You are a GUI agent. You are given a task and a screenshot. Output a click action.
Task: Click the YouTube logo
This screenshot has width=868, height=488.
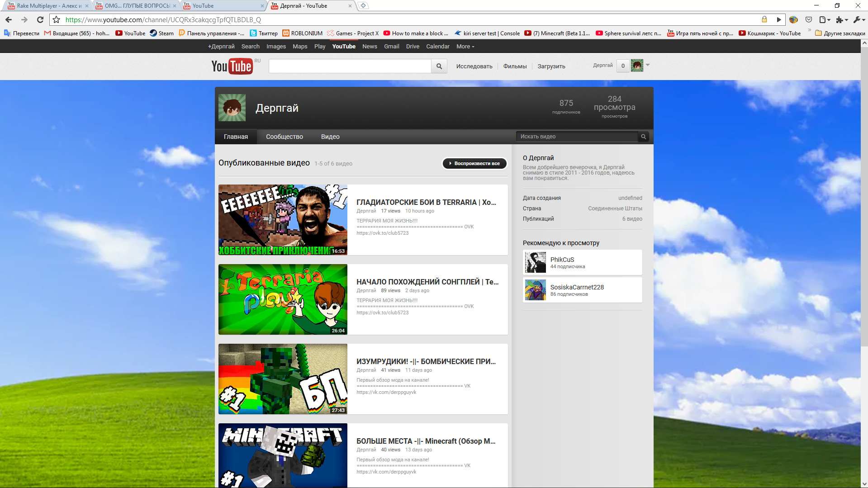click(232, 66)
